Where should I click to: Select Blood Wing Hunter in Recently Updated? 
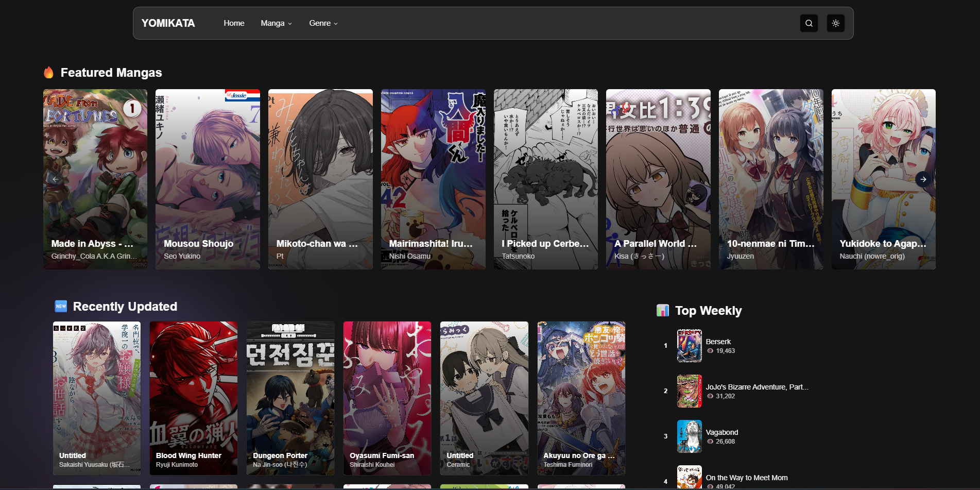tap(194, 398)
